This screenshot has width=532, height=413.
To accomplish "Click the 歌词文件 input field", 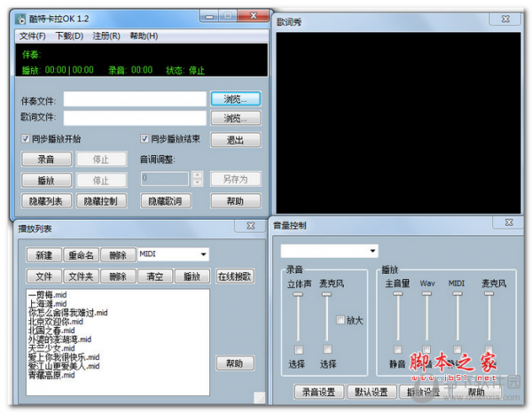I will [135, 118].
